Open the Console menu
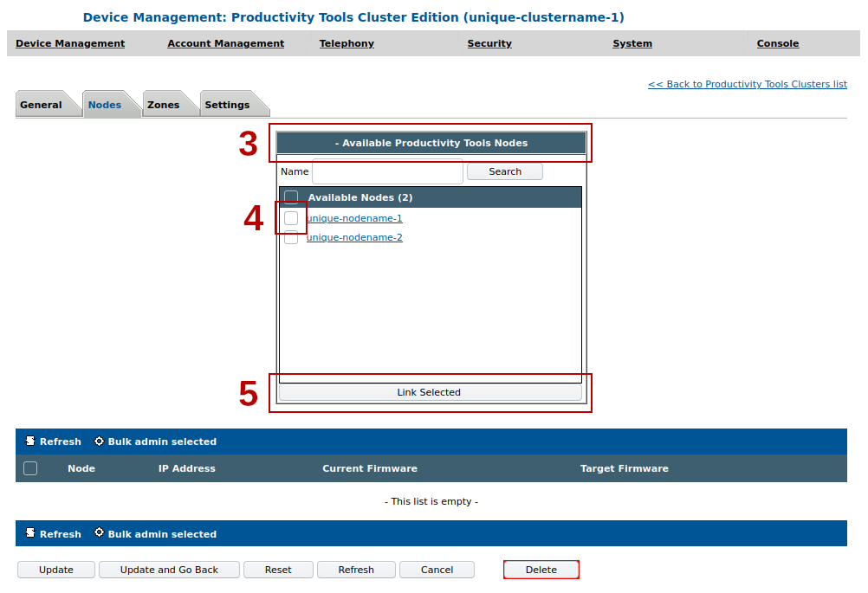Screen dimensions: 868x593 pyautogui.click(x=778, y=43)
